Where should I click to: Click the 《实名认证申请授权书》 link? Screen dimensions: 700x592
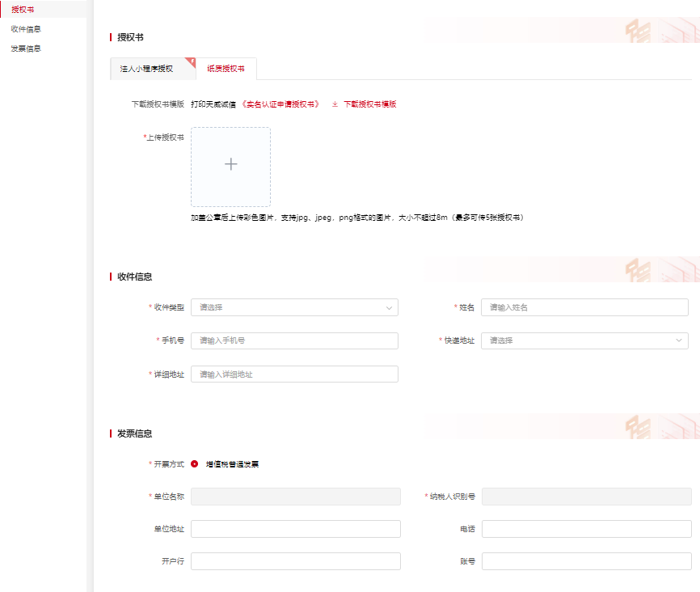click(280, 104)
